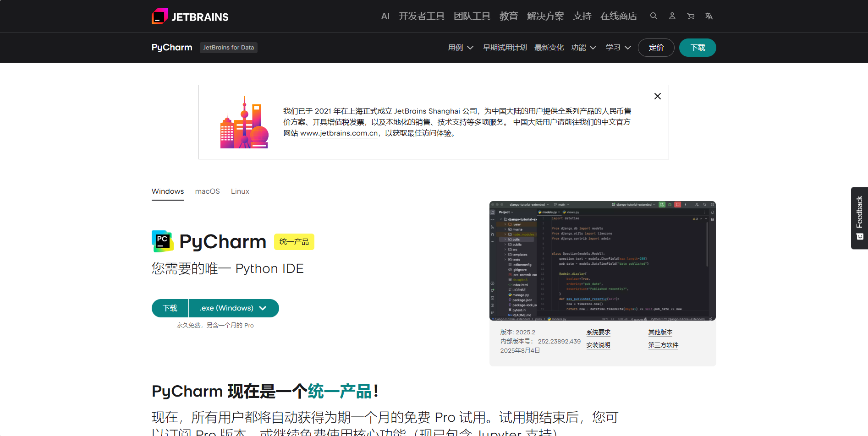Open the 教育 menu

click(509, 16)
